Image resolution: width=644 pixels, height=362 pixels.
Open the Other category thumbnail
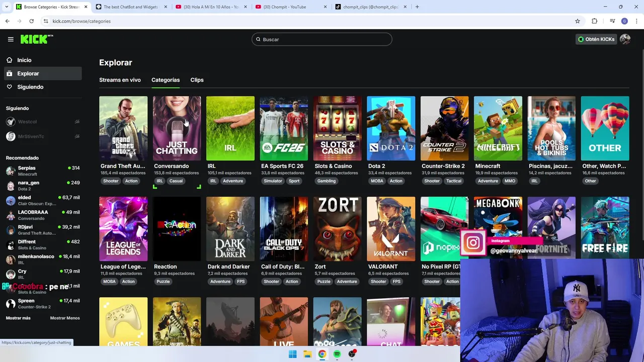click(605, 128)
